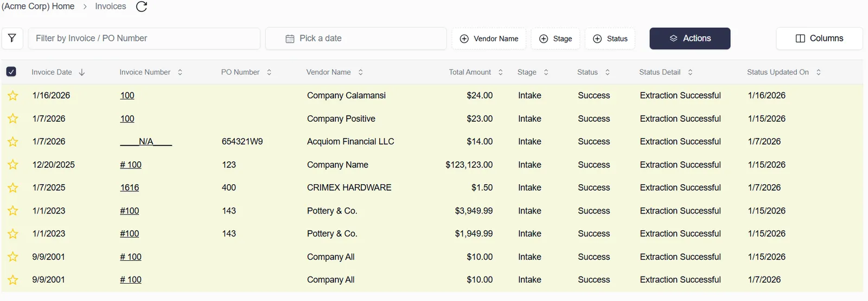The height and width of the screenshot is (301, 868).
Task: Open the N/A invoice link
Action: [146, 142]
